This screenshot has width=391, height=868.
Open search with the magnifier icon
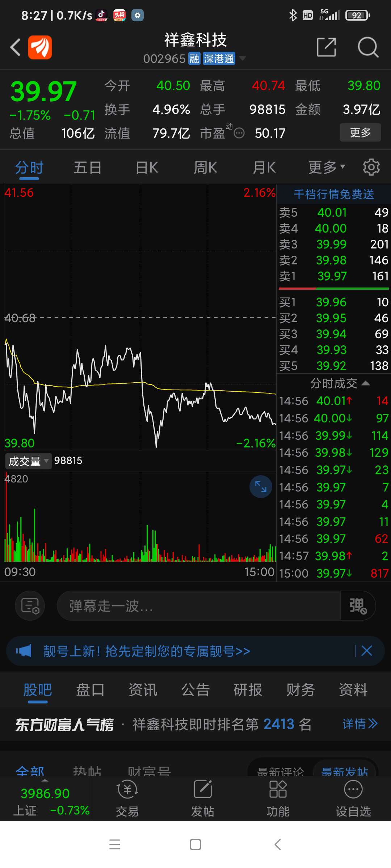pos(368,47)
